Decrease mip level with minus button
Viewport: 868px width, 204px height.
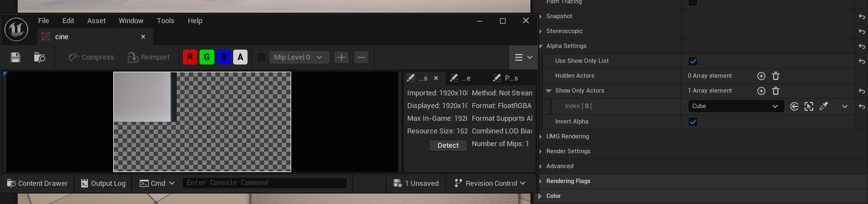361,57
